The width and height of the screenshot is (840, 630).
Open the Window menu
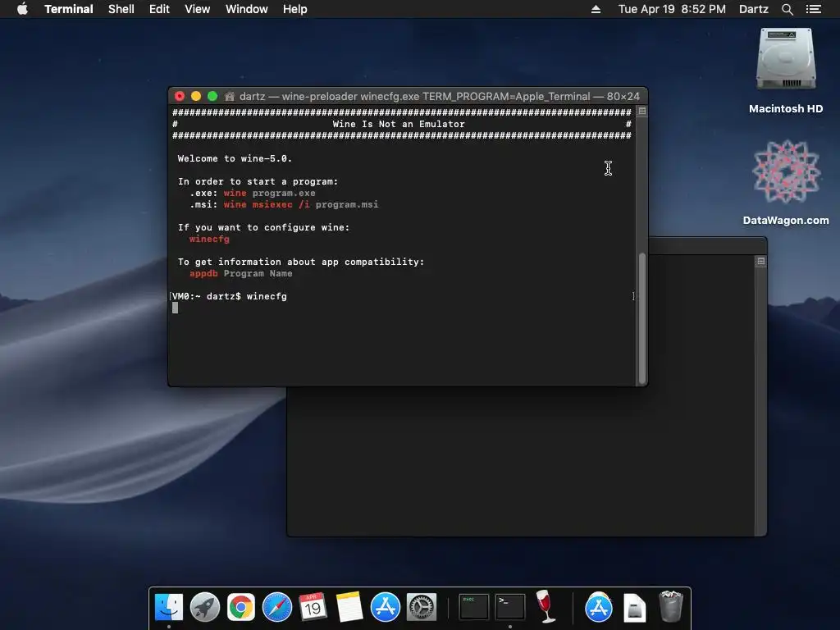coord(246,9)
